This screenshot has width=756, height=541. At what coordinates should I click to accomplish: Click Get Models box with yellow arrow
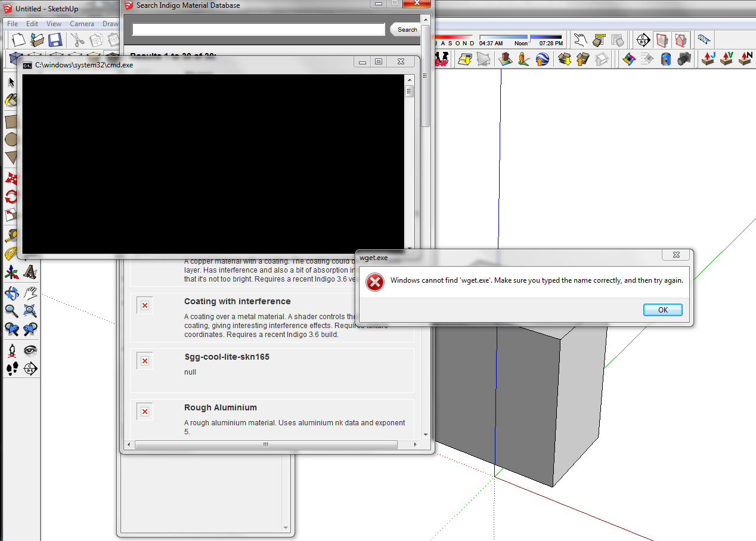[x=565, y=58]
